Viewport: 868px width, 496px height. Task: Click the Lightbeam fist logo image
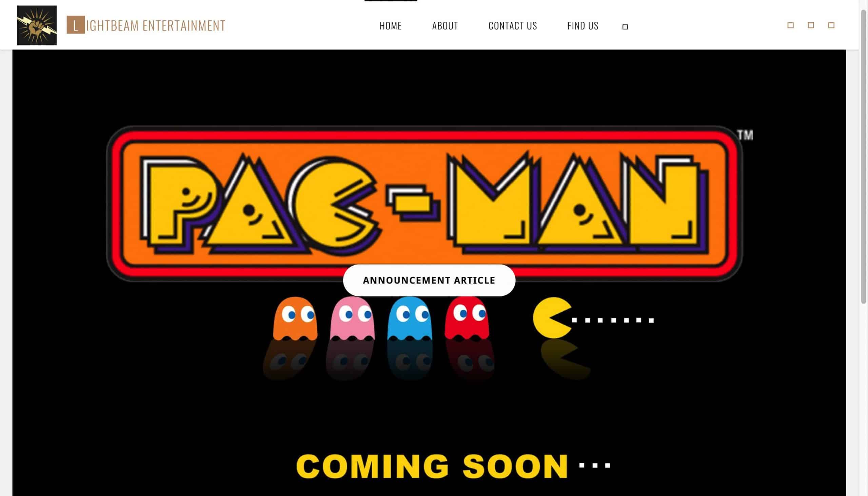coord(37,25)
